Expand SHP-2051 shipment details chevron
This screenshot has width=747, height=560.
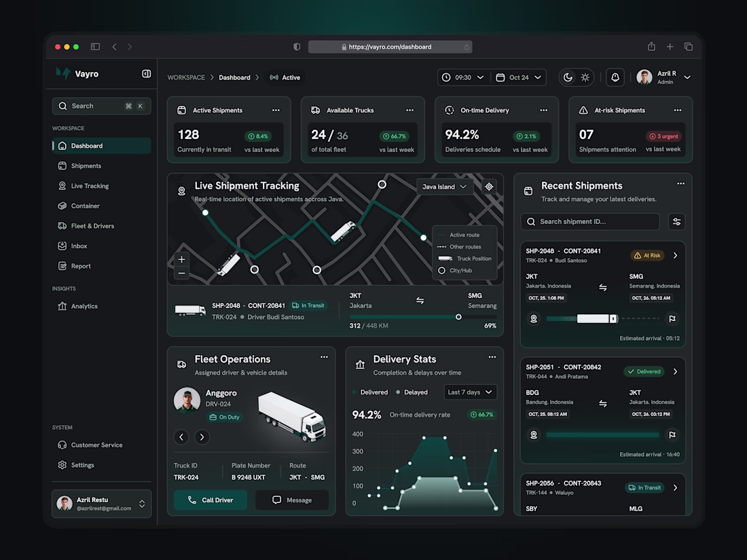coord(675,371)
